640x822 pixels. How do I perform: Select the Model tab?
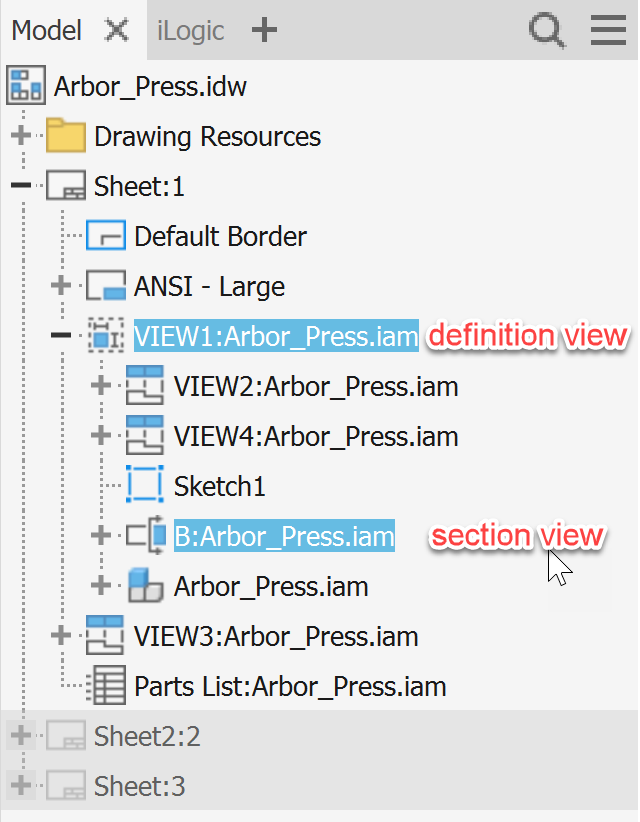pos(46,30)
